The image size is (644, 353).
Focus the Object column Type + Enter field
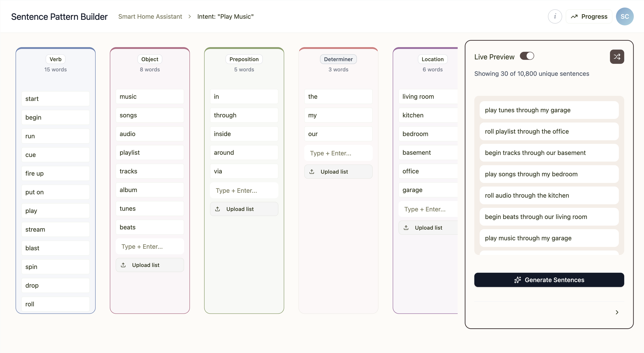click(150, 246)
